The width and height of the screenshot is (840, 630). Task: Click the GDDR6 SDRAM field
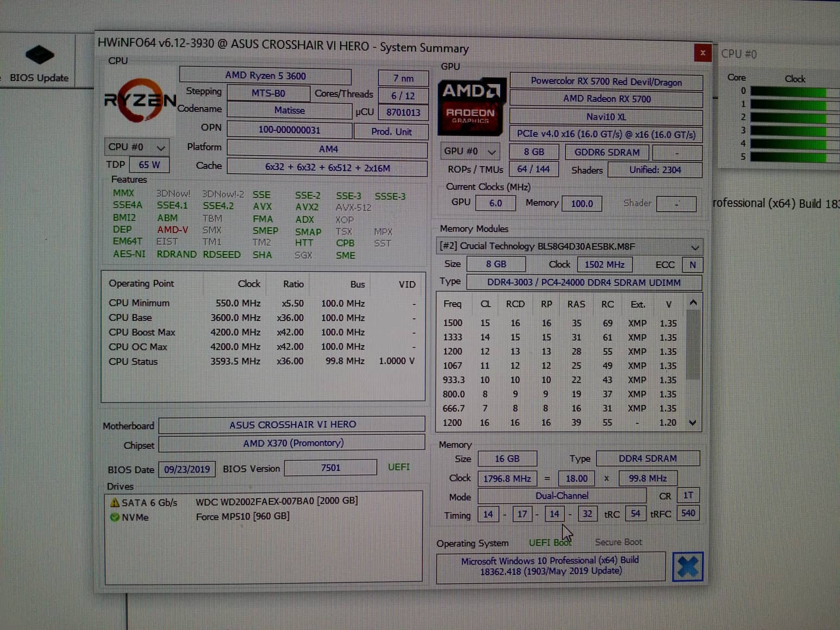[x=607, y=152]
